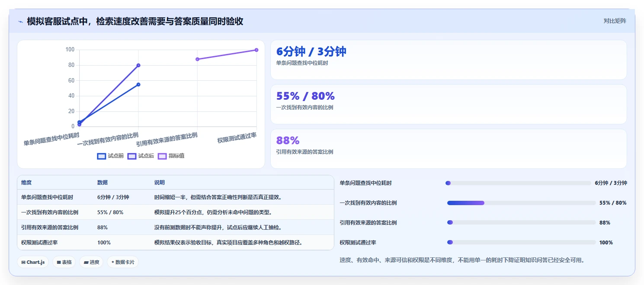Toggle the 试点后 legend entry
Screen dimensions: 644x285
click(x=141, y=156)
